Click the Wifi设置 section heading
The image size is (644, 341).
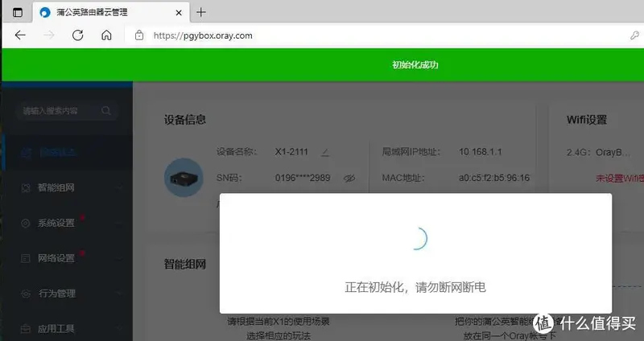click(587, 120)
